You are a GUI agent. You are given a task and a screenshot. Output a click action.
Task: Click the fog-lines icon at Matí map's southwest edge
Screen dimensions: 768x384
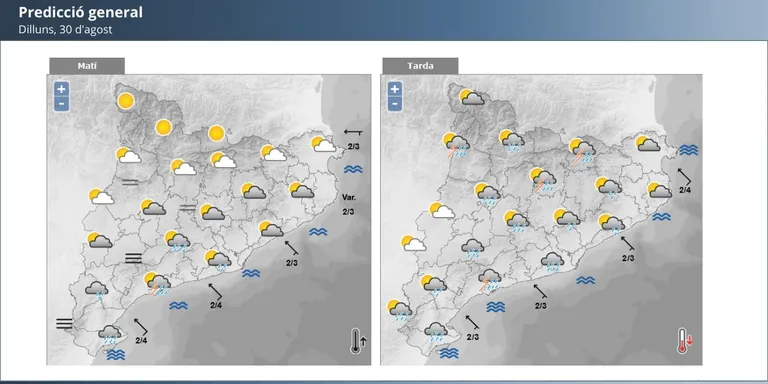click(64, 323)
